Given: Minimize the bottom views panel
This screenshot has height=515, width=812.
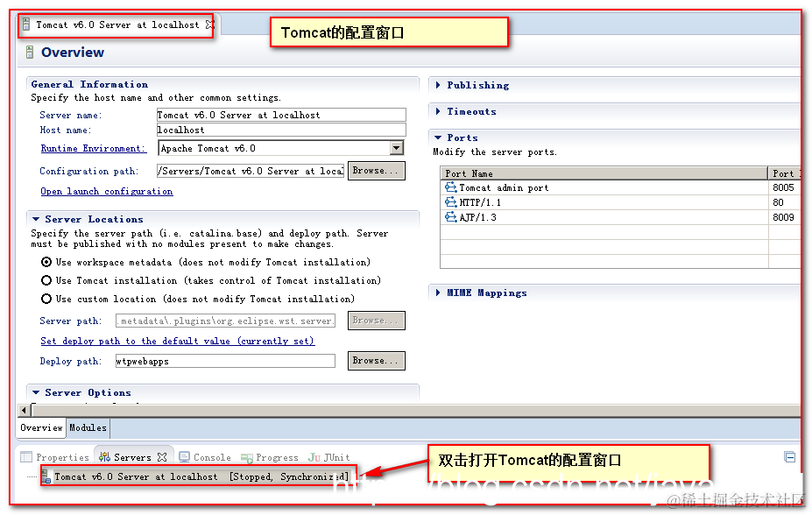Looking at the screenshot, I should [x=790, y=456].
